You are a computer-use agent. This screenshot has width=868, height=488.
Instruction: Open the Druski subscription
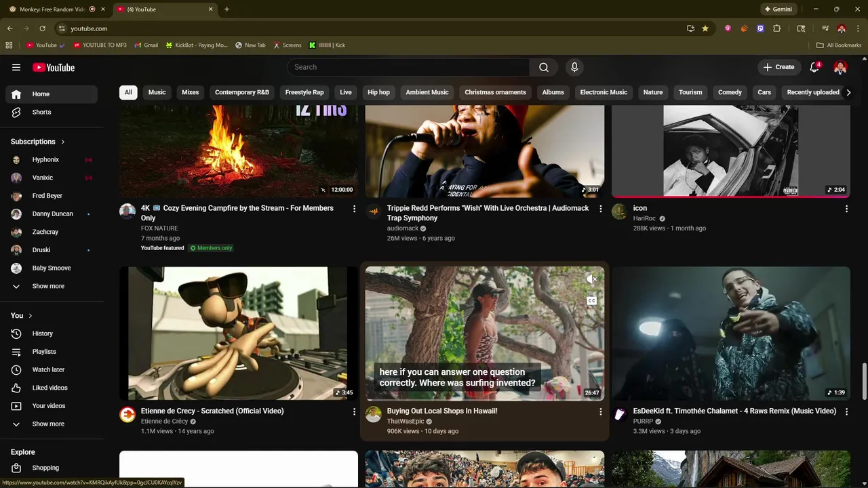tap(52, 250)
